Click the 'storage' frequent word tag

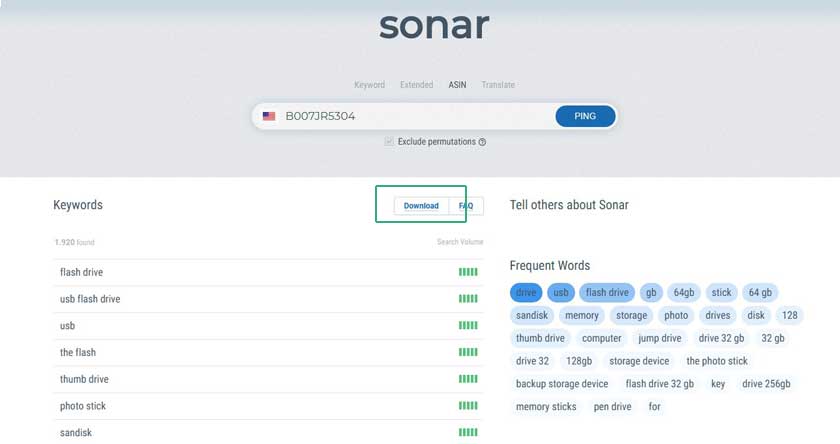click(x=632, y=315)
